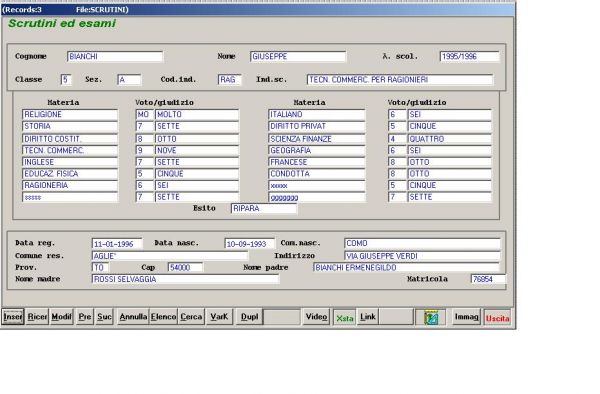600x394 pixels.
Task: Click the Link button
Action: coord(368,317)
